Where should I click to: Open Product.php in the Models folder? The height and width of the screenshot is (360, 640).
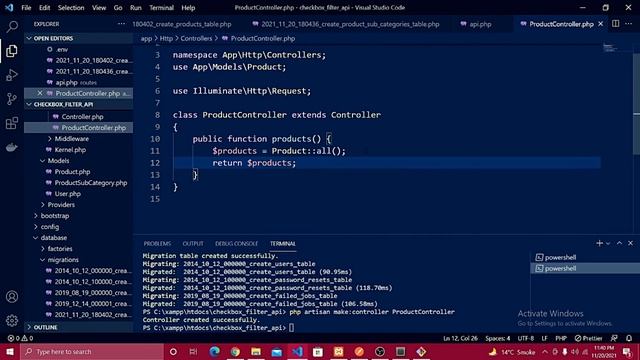pyautogui.click(x=72, y=172)
